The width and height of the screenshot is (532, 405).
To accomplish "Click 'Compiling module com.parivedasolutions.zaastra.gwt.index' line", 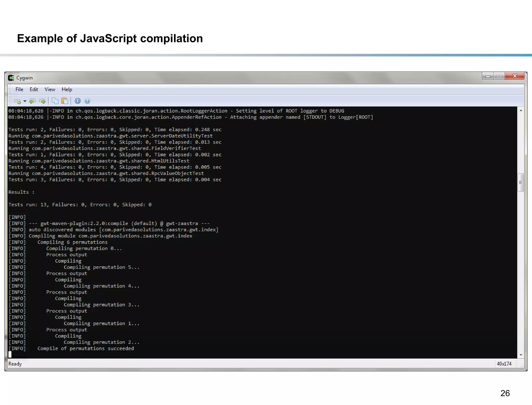I will pyautogui.click(x=101, y=236).
